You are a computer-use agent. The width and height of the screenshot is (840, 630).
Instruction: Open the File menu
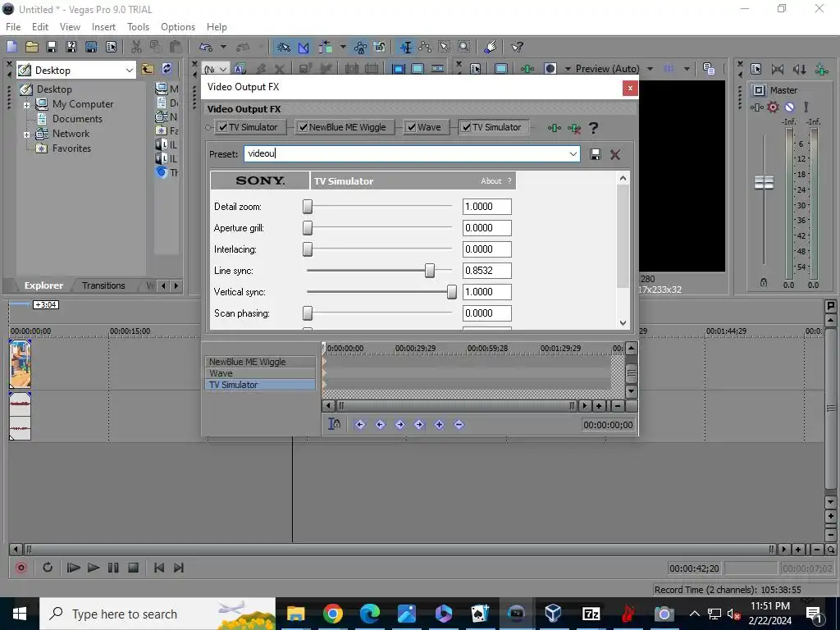[13, 27]
